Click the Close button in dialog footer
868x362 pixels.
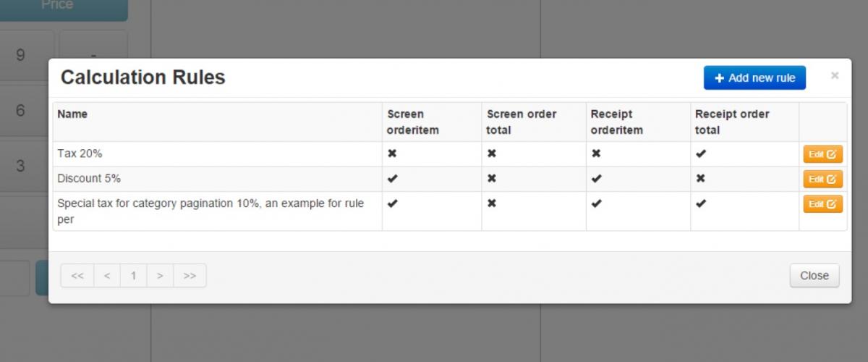tap(814, 276)
